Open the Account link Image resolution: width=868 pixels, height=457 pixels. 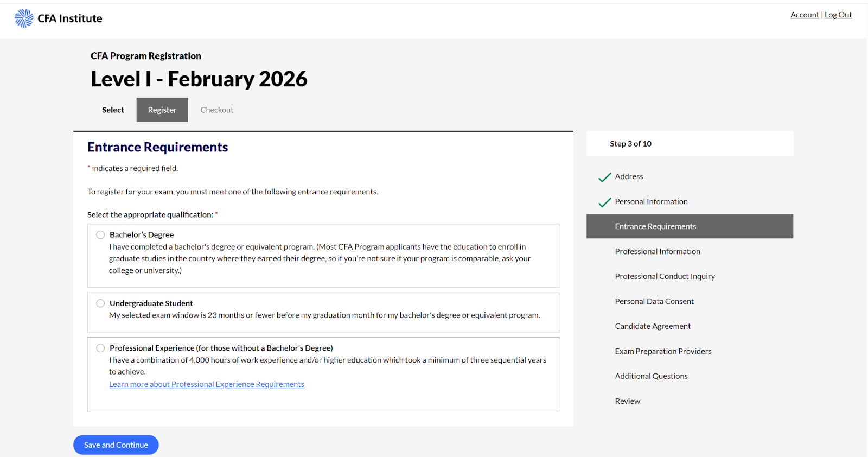(805, 15)
